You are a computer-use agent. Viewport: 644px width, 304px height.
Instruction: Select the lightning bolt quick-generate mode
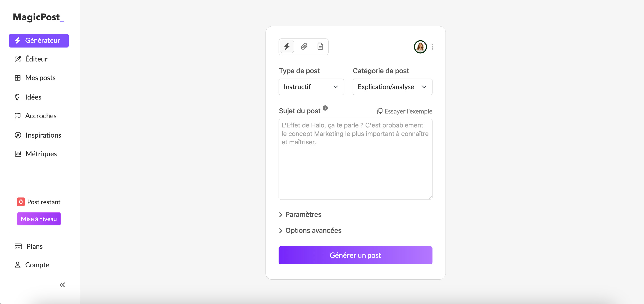click(287, 47)
